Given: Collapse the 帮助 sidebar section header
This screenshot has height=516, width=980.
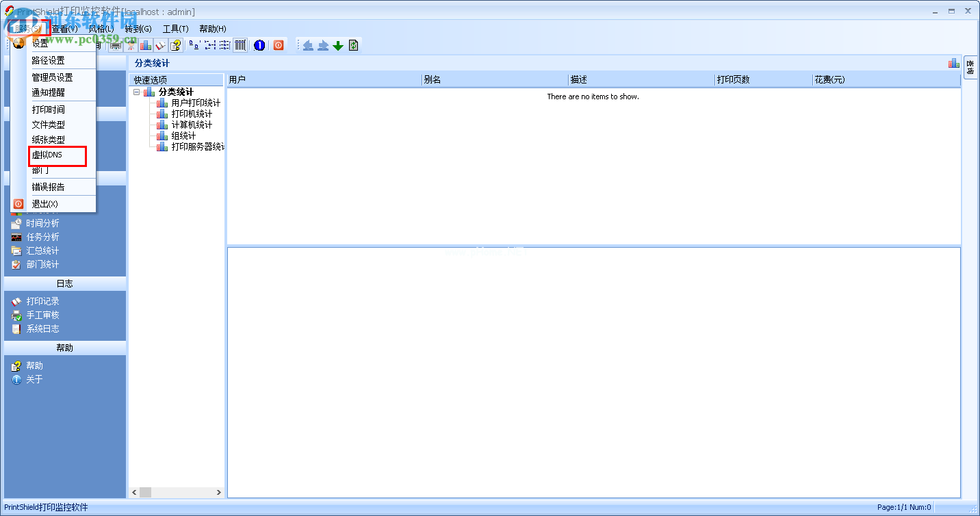Looking at the screenshot, I should coord(65,348).
